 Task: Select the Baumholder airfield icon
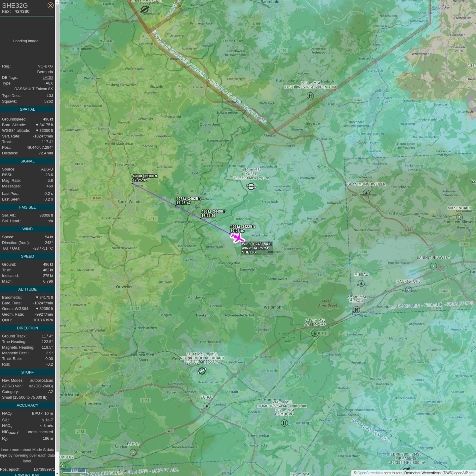[144, 9]
